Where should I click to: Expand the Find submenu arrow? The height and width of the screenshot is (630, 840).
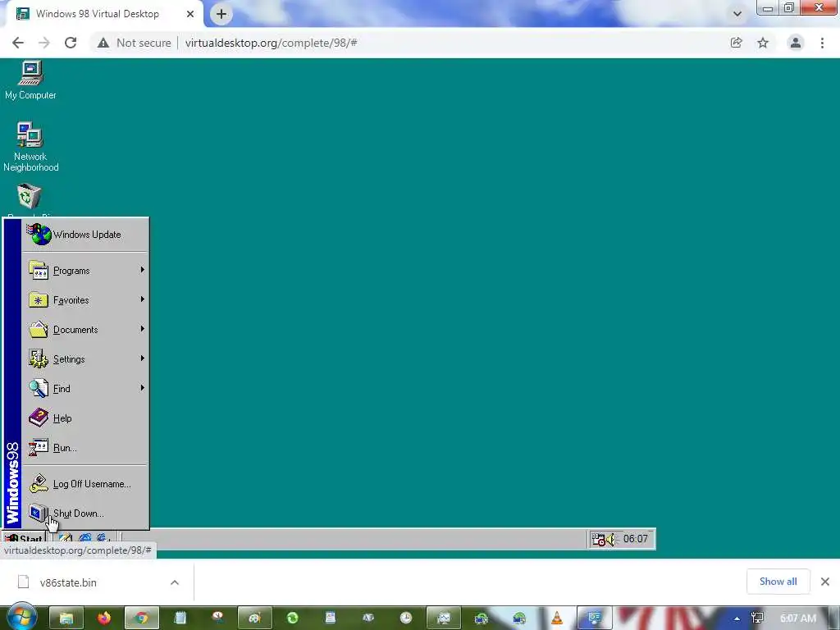pyautogui.click(x=142, y=387)
